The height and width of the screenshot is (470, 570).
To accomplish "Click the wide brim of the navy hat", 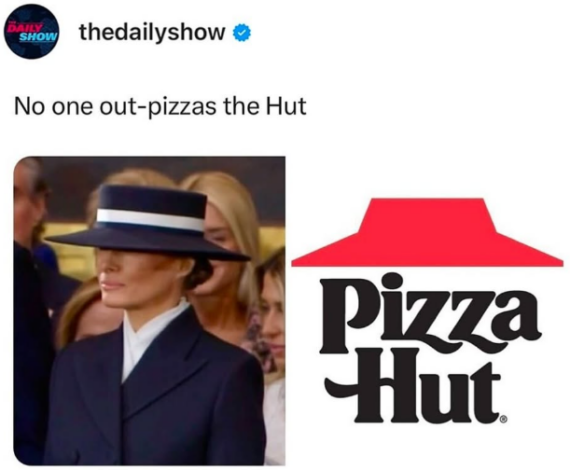I will click(148, 245).
